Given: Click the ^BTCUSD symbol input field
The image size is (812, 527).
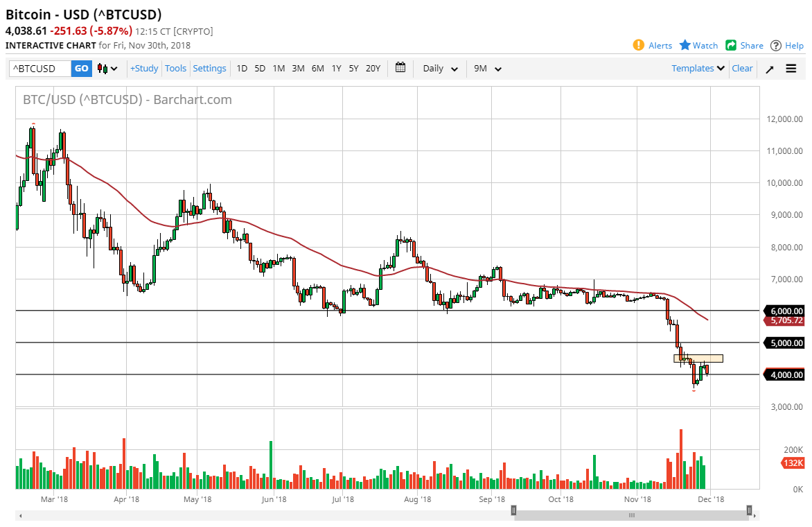Looking at the screenshot, I should point(38,69).
